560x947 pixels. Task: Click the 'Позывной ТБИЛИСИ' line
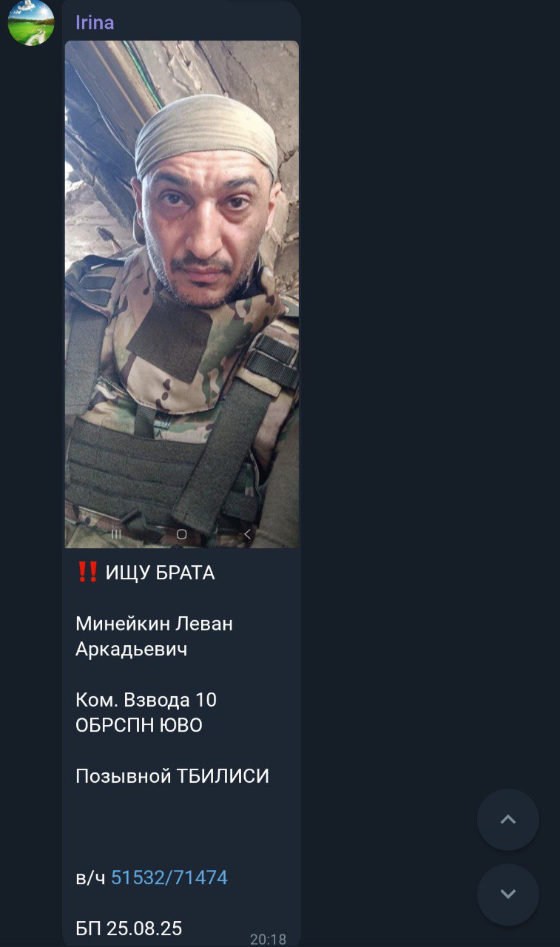point(172,776)
